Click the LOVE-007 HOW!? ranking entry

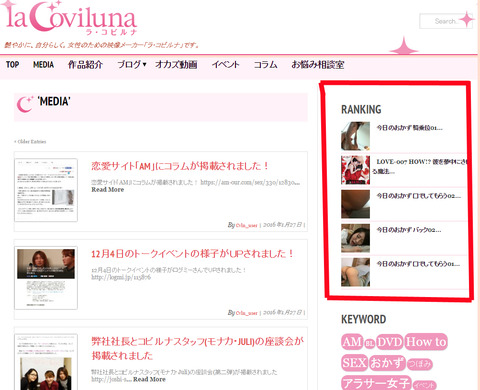pos(420,166)
